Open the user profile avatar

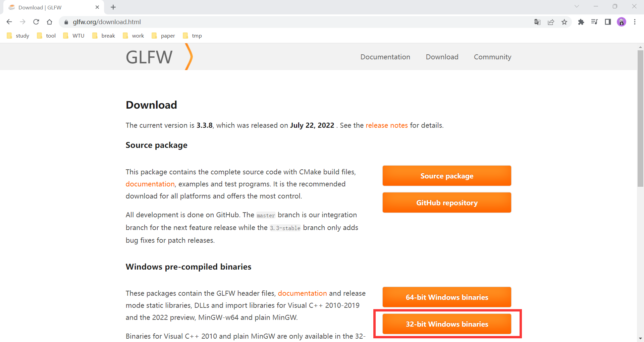[x=622, y=22]
